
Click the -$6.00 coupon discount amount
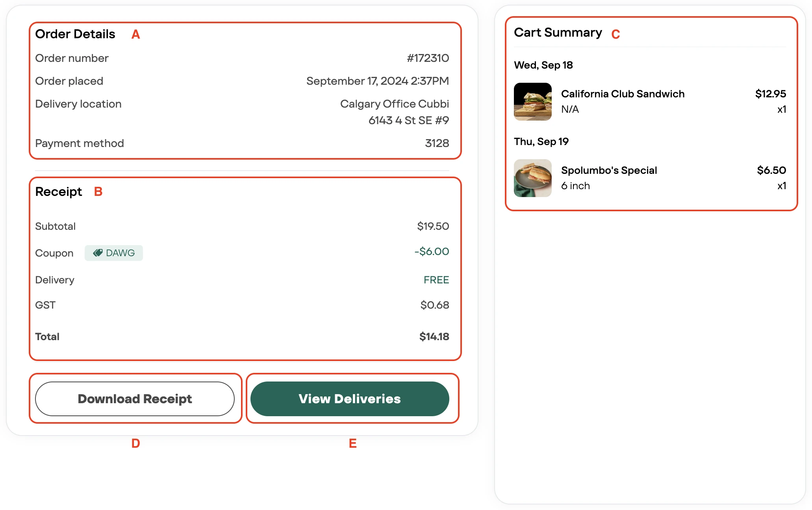[x=432, y=251]
